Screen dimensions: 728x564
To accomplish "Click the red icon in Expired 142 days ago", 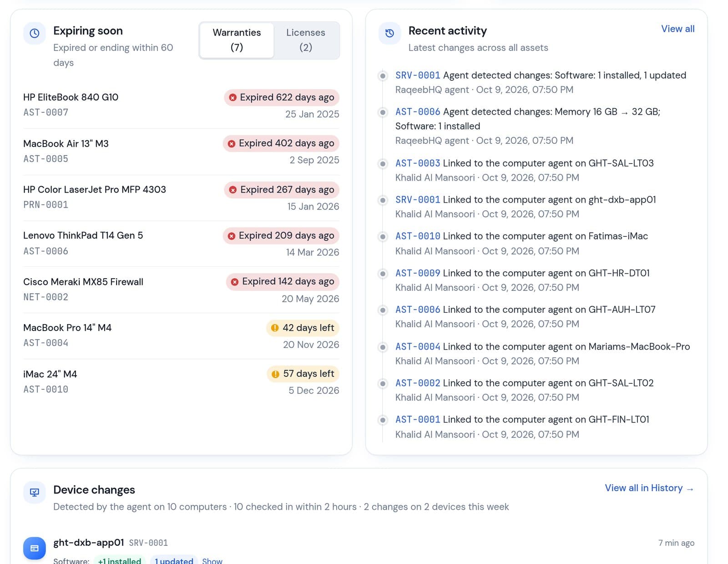I will (235, 282).
